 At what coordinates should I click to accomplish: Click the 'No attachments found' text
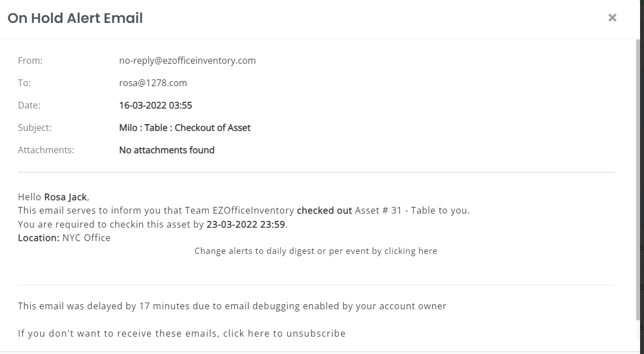tap(166, 150)
